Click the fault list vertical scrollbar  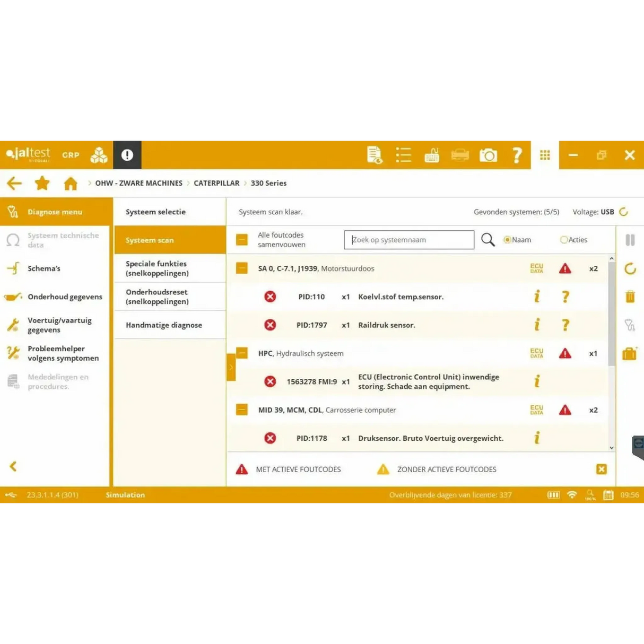click(612, 353)
